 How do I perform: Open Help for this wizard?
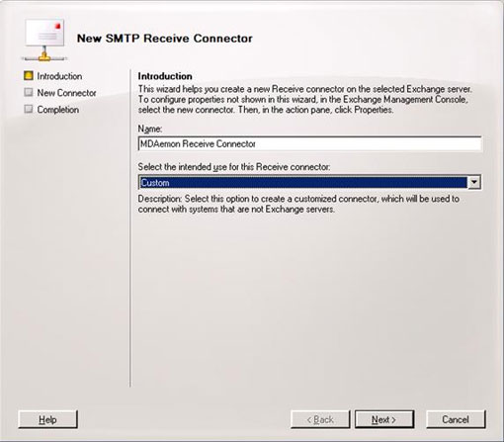click(x=47, y=419)
